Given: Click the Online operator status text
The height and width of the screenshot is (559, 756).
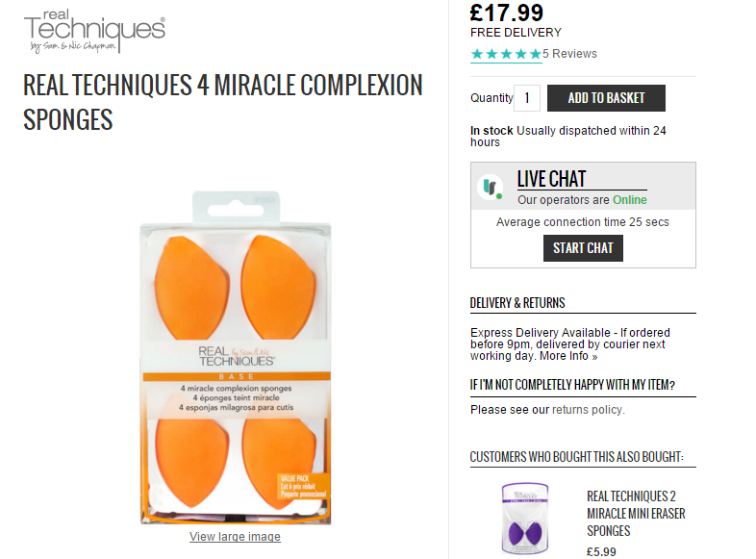Looking at the screenshot, I should 630,200.
